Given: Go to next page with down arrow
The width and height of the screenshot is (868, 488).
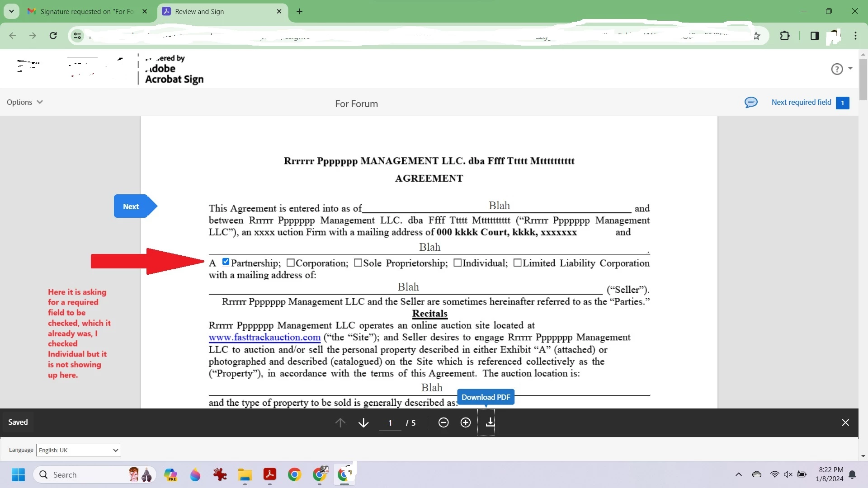Looking at the screenshot, I should click(363, 422).
